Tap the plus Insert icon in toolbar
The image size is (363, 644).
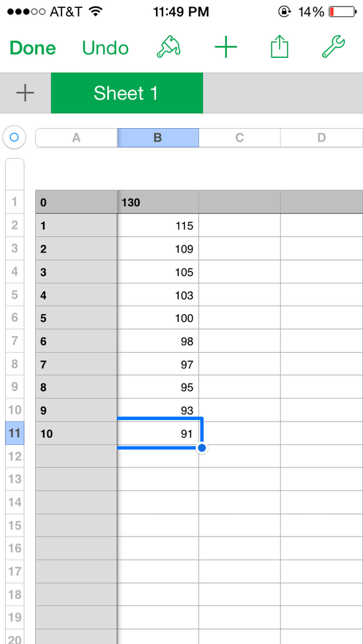pos(226,47)
